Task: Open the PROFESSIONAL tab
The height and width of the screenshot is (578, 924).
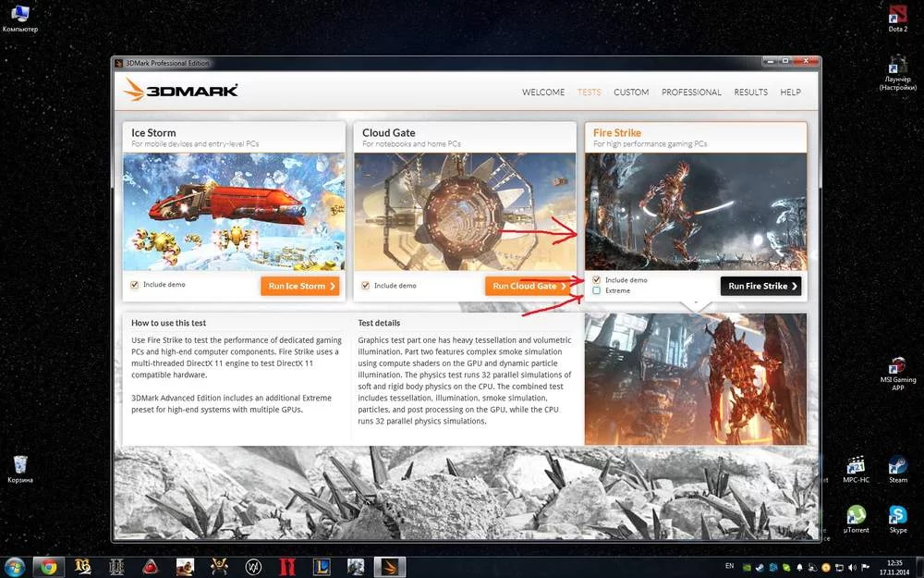Action: point(691,92)
